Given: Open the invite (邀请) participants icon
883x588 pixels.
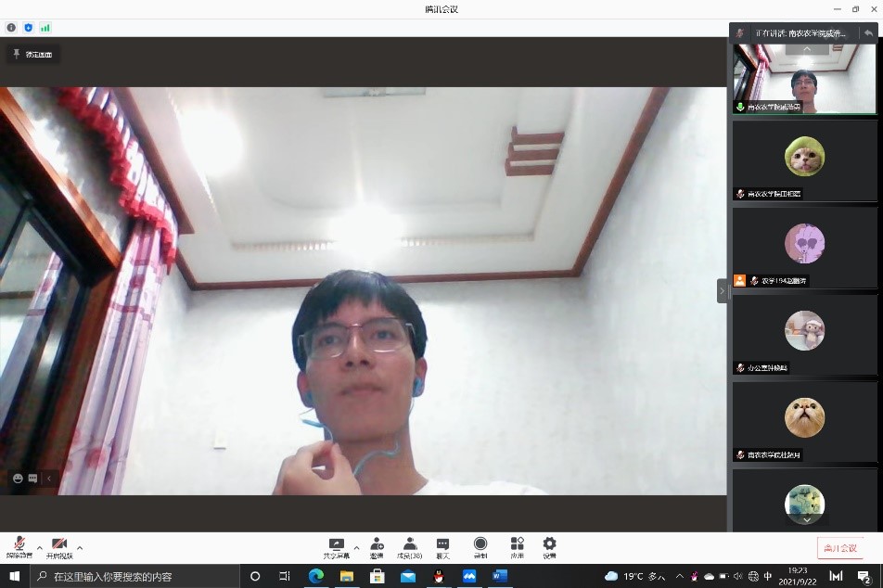Looking at the screenshot, I should point(377,547).
